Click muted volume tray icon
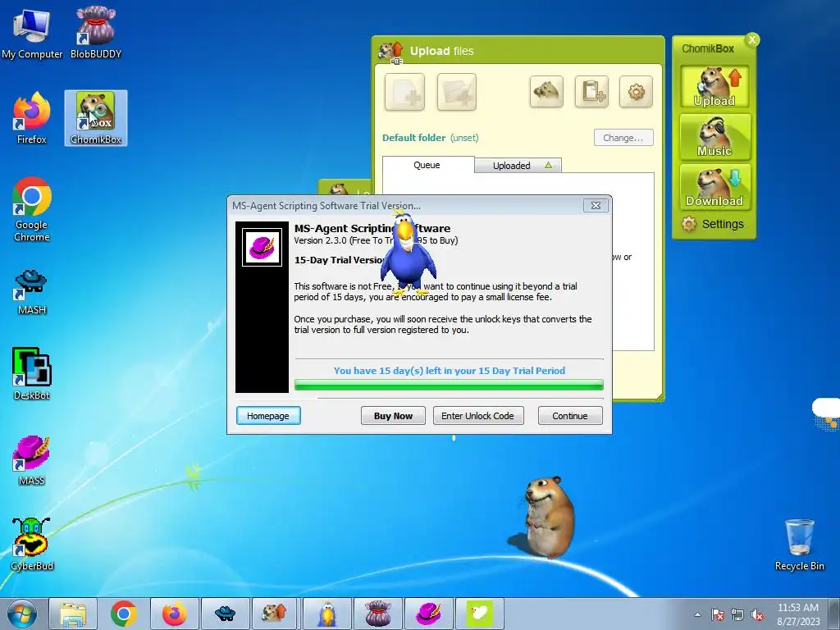 point(757,614)
